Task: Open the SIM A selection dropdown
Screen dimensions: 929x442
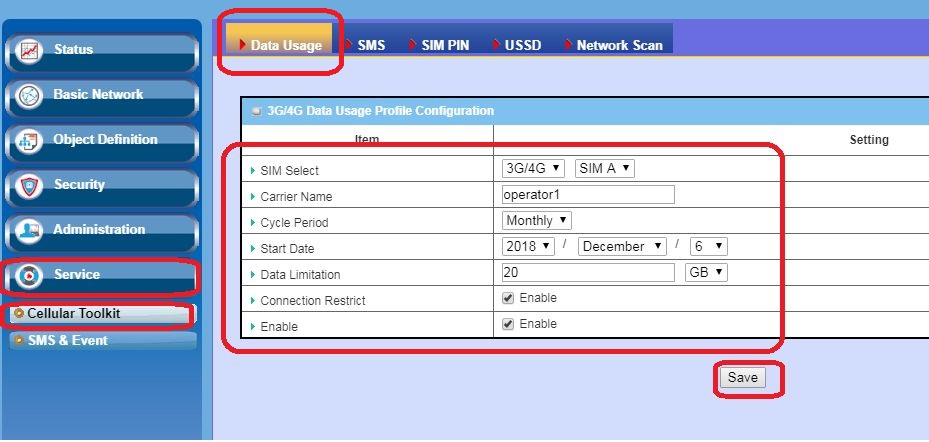Action: (x=605, y=168)
